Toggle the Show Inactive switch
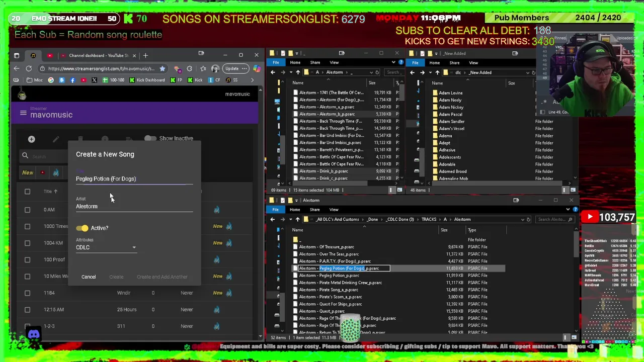The height and width of the screenshot is (362, 644). tap(150, 138)
